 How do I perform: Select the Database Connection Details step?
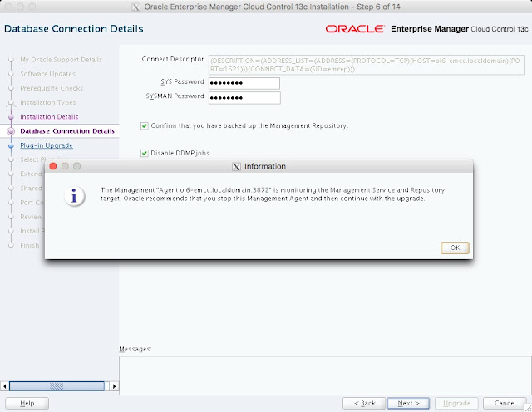coord(67,131)
